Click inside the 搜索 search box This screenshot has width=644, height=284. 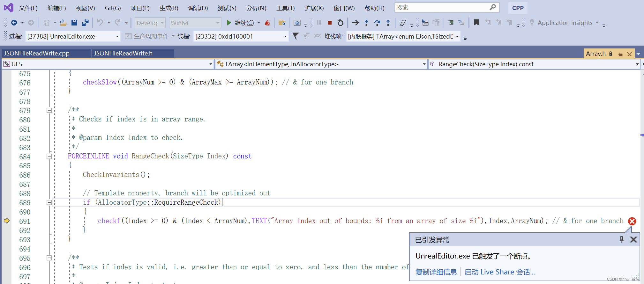[447, 7]
